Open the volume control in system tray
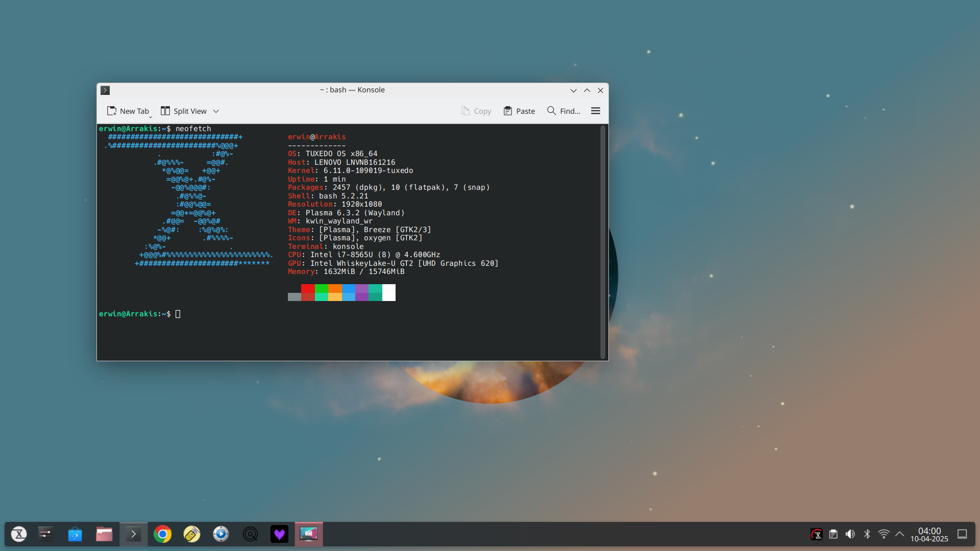980x551 pixels. 850,534
